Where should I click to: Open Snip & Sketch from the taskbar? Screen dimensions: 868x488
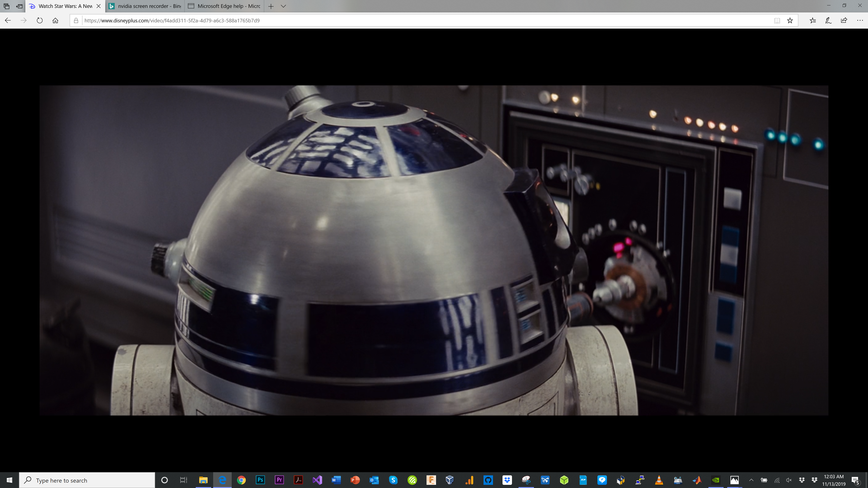coord(526,480)
